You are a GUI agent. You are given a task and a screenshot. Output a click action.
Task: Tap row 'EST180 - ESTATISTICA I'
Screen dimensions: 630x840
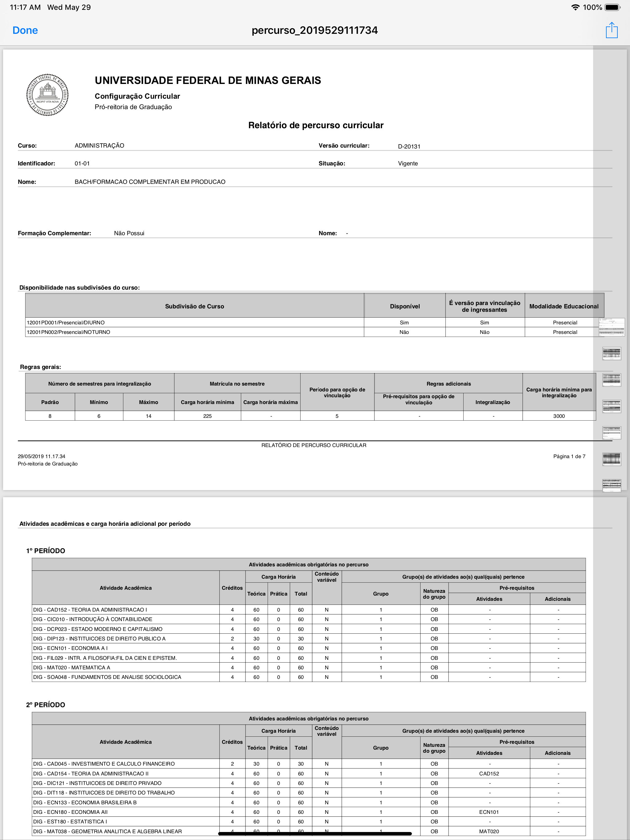(x=309, y=821)
